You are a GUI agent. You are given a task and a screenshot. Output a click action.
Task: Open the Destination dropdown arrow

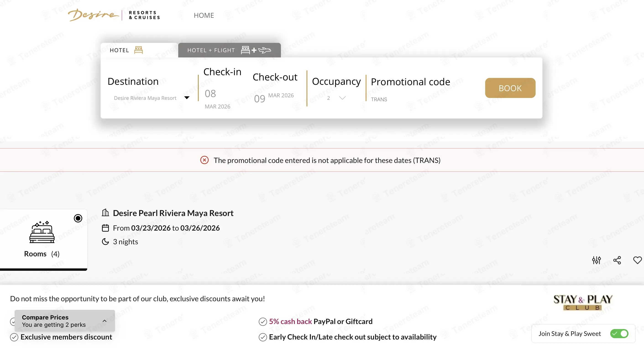click(187, 98)
